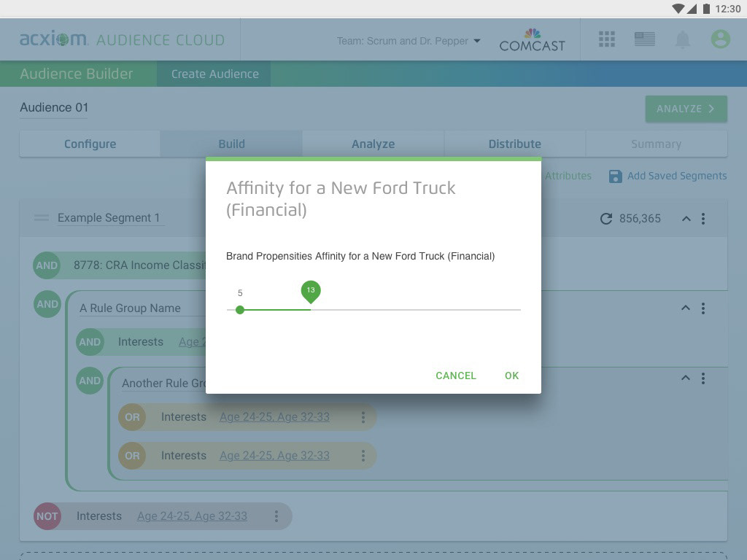
Task: Switch to the Distribute tab
Action: click(x=514, y=144)
